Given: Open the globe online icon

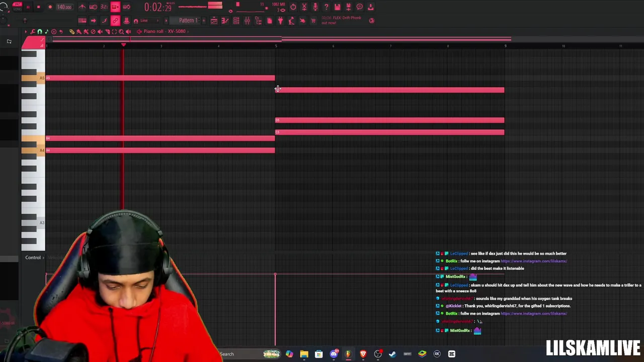Looking at the screenshot, I should pos(371,21).
